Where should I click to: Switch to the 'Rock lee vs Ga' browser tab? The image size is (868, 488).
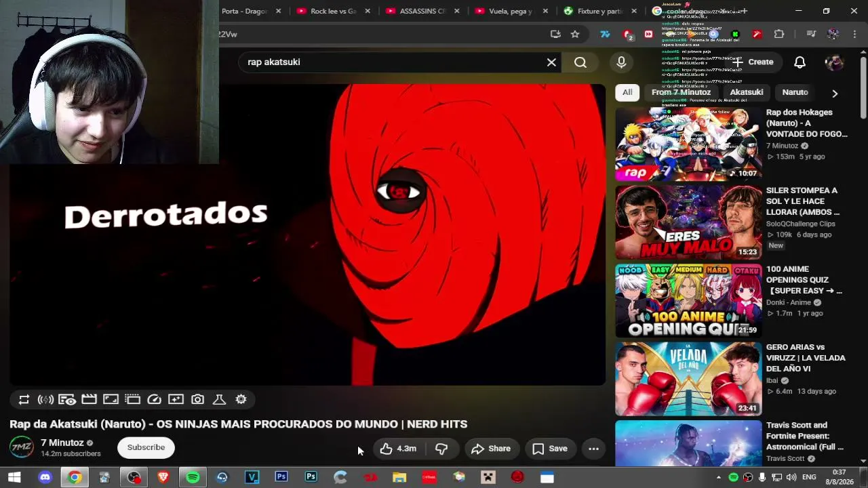[334, 11]
